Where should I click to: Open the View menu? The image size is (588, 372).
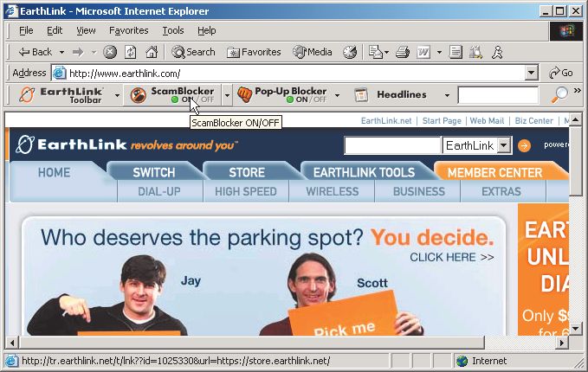(86, 30)
